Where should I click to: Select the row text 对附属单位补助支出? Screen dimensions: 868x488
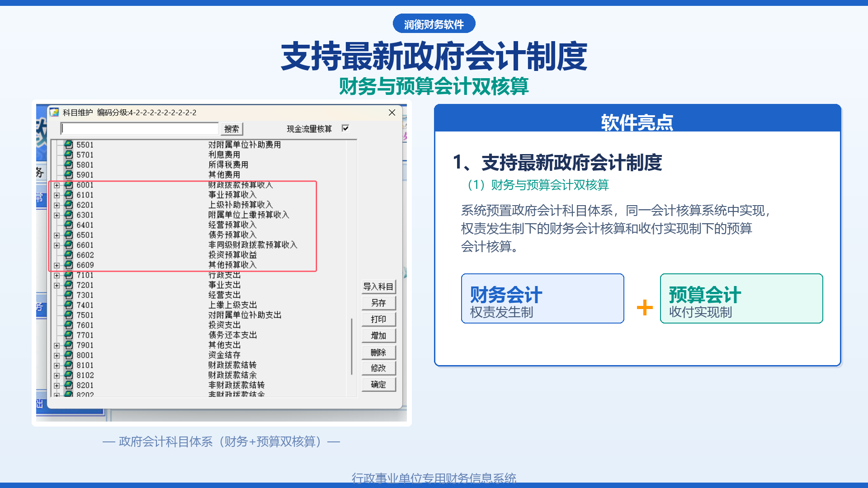coord(245,315)
